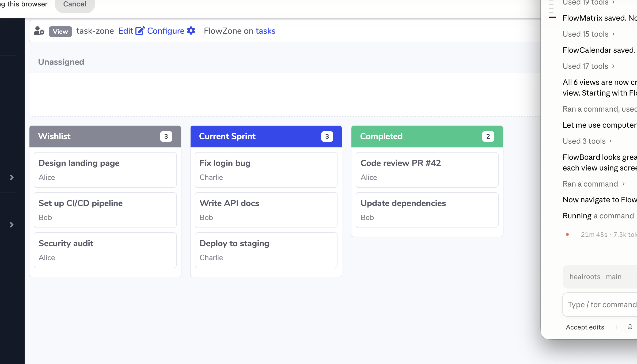
Task: Expand the lower sidebar chevron
Action: 12,225
